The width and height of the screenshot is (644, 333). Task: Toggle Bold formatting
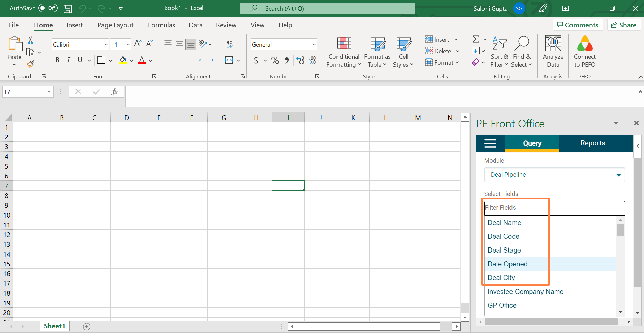[57, 60]
